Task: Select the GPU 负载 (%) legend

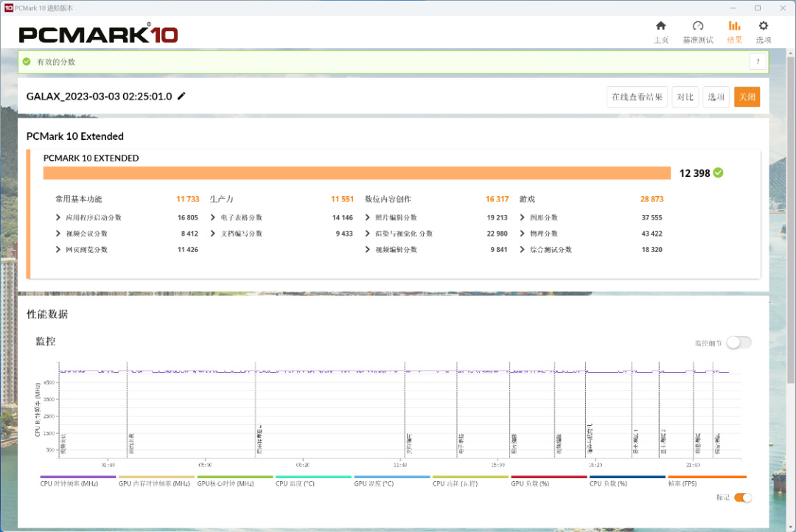Action: tap(549, 481)
